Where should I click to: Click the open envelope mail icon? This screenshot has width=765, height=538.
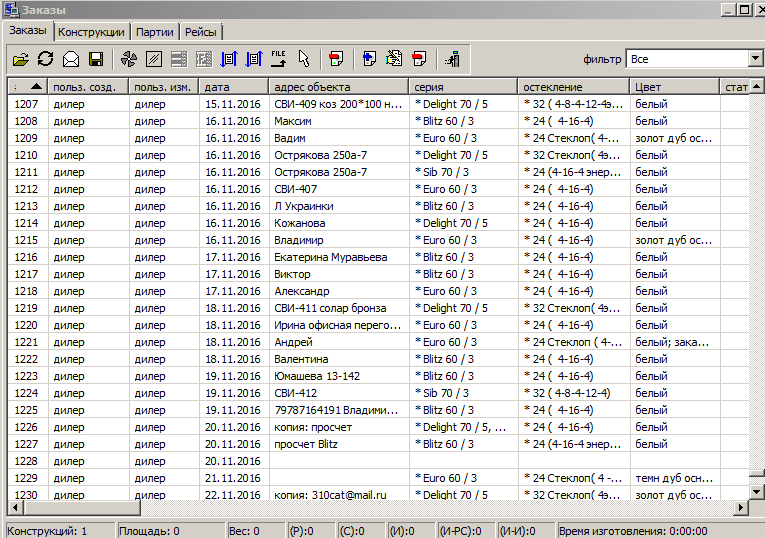click(x=71, y=59)
